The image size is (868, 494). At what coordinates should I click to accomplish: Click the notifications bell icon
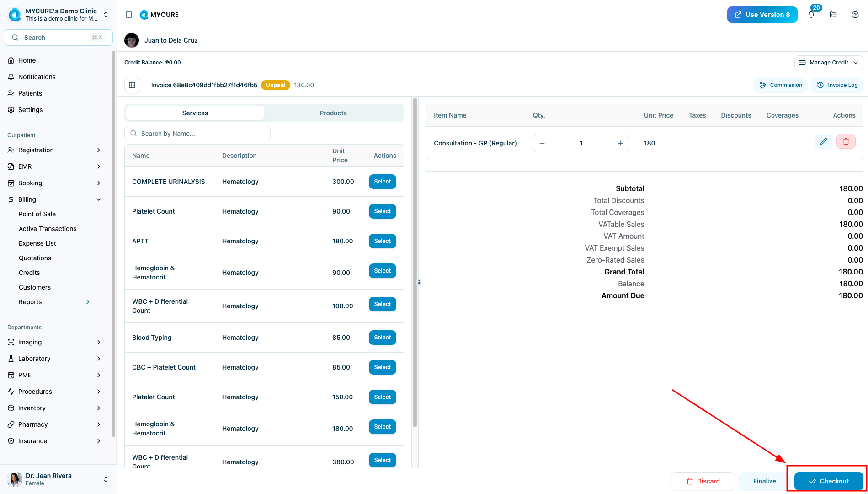pos(811,15)
